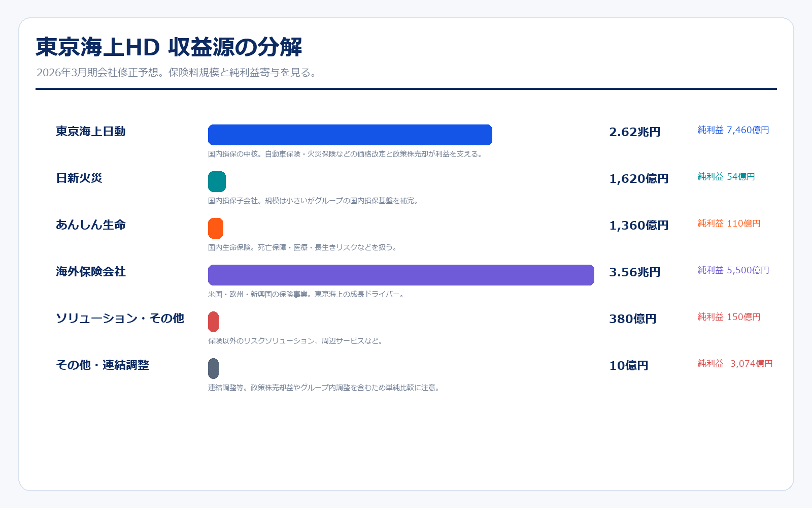Click the teal 日新火災 bar
This screenshot has width=812, height=508.
tap(217, 181)
